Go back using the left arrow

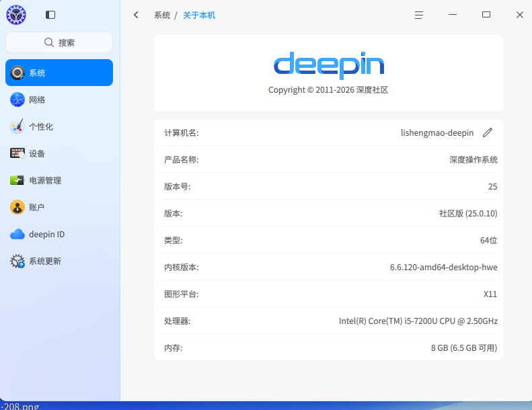(137, 15)
